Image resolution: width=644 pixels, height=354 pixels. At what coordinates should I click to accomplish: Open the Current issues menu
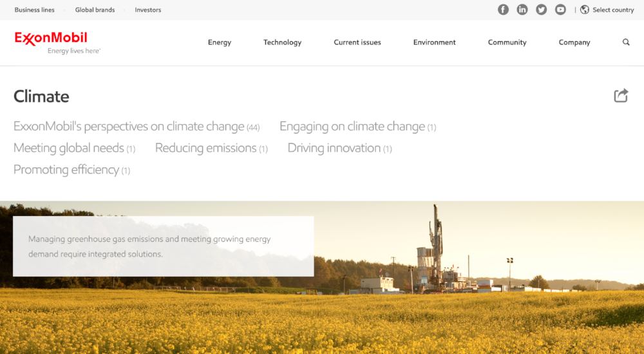point(357,43)
